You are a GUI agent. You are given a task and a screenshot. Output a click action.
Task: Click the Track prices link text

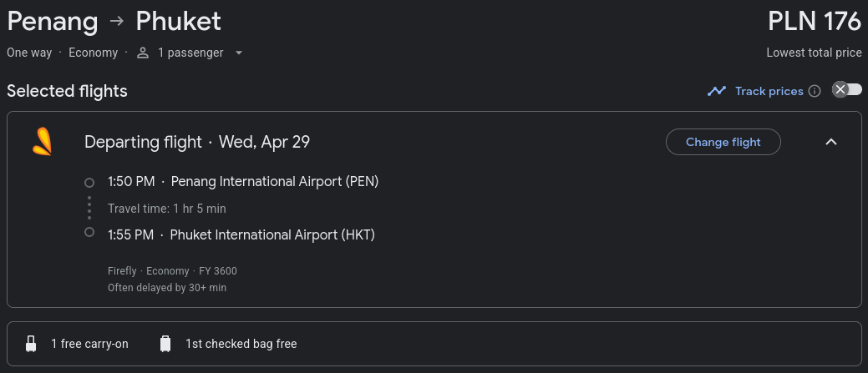[769, 91]
